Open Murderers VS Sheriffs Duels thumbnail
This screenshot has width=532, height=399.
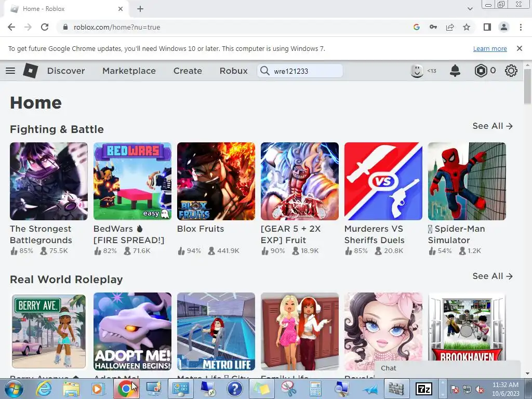(x=383, y=181)
